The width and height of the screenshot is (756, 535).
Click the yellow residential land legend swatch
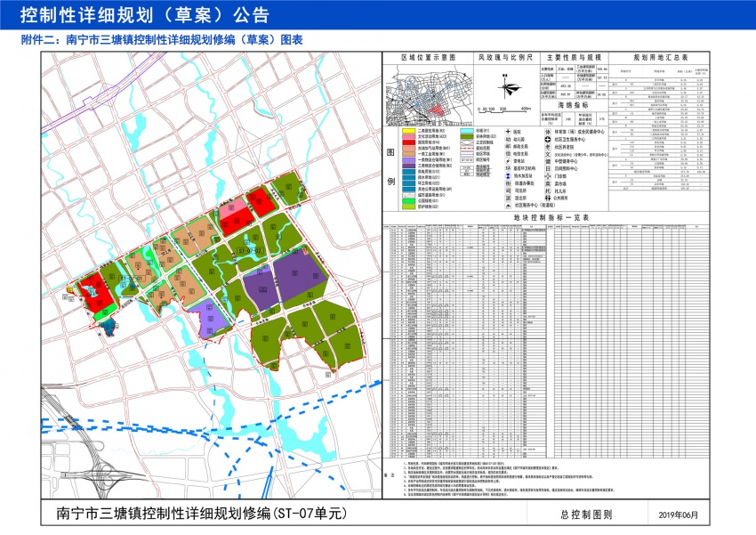409,131
